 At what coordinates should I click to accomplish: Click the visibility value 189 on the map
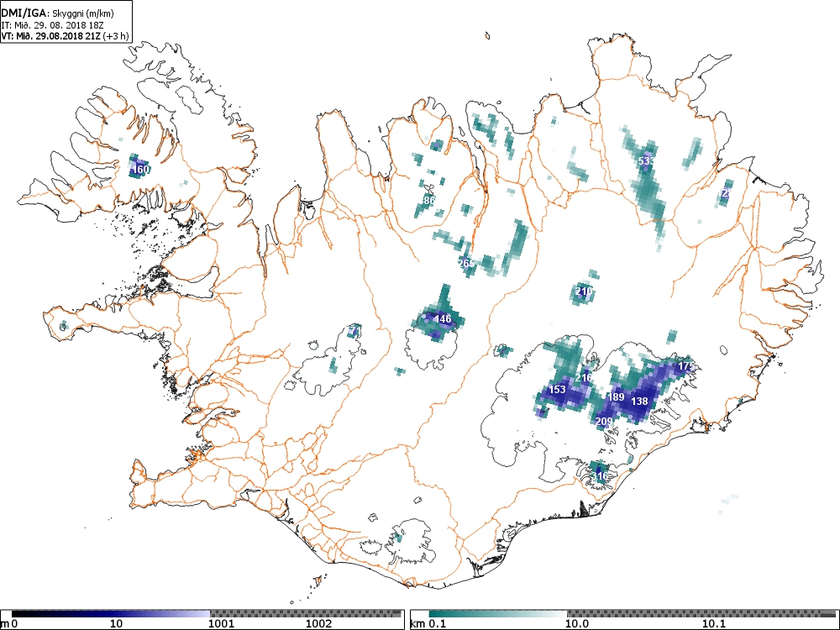(616, 397)
